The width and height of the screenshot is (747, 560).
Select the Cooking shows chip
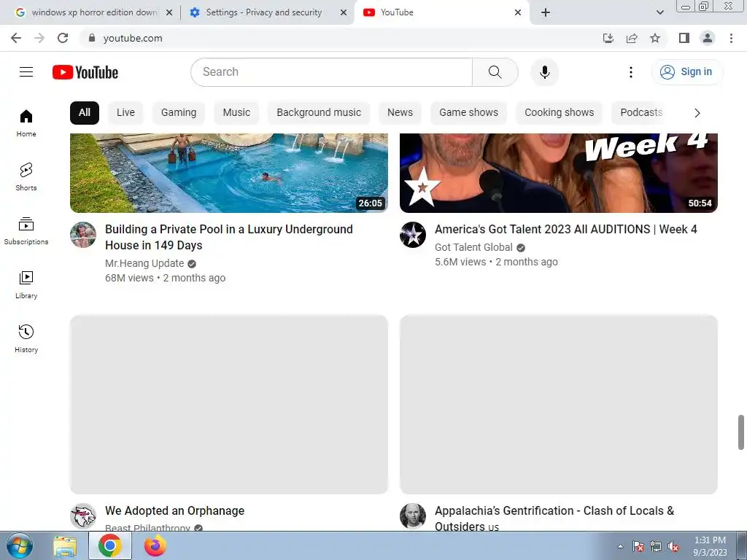pyautogui.click(x=560, y=113)
